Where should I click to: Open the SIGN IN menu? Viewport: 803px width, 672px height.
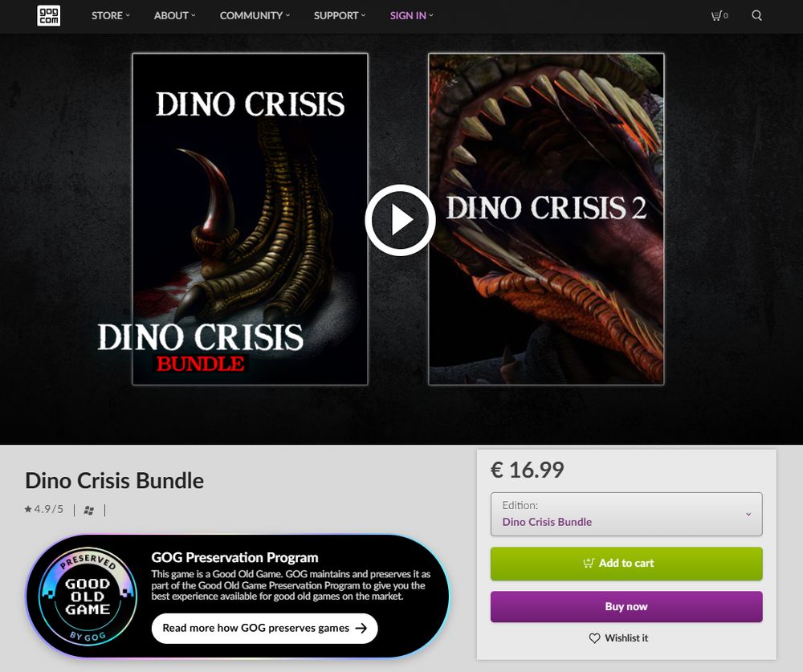(x=411, y=15)
